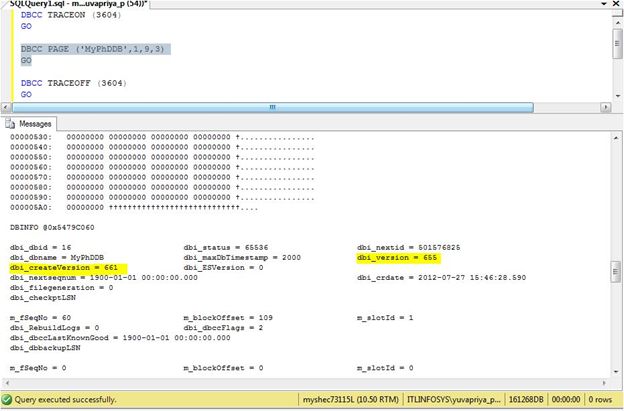Click 'dbi_maxDbTimestamp = 2000' entry
The width and height of the screenshot is (624, 411).
pyautogui.click(x=242, y=257)
